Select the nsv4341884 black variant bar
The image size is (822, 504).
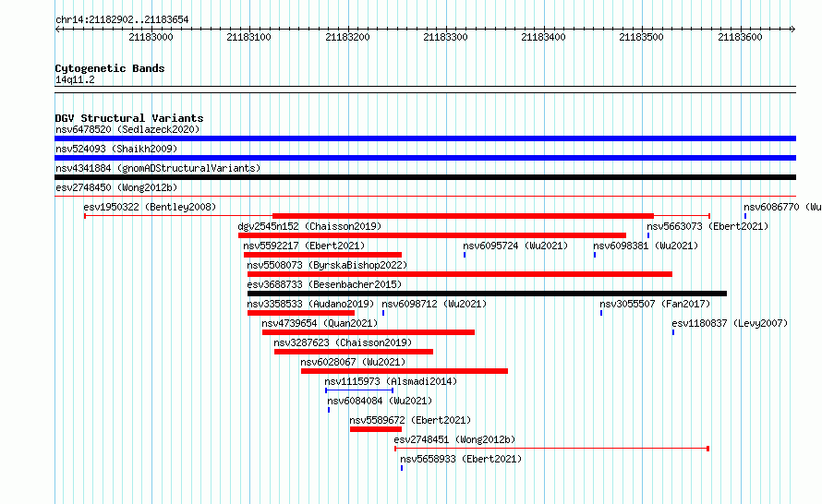425,177
